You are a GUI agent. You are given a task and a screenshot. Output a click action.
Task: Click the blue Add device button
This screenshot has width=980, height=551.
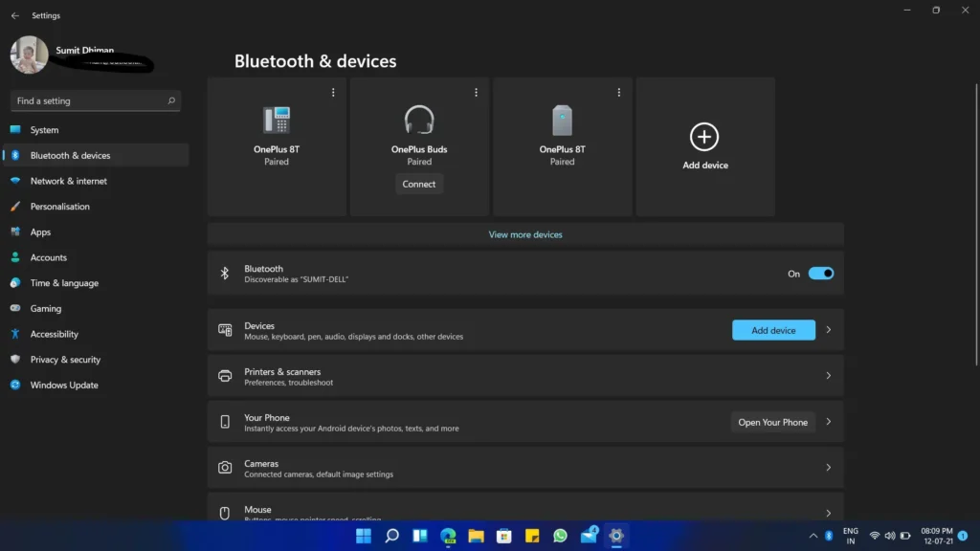(773, 330)
